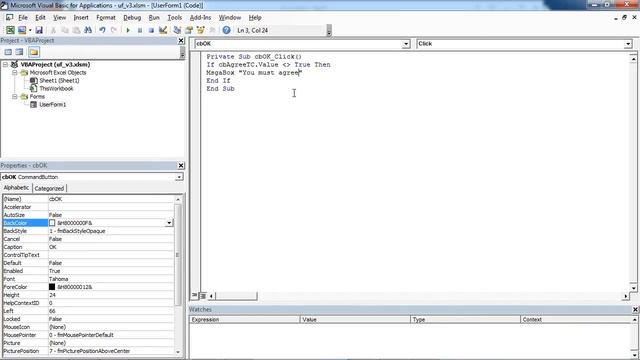Click the Redo arrow icon
Image resolution: width=640 pixels, height=360 pixels.
114,30
